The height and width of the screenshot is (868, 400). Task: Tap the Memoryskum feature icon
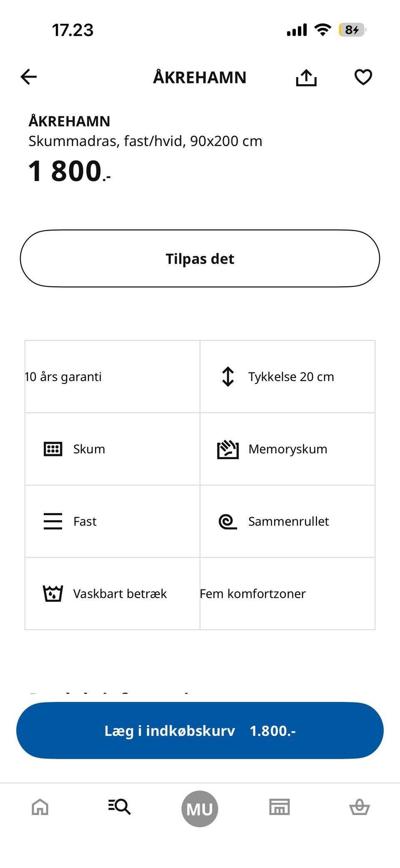tap(228, 449)
